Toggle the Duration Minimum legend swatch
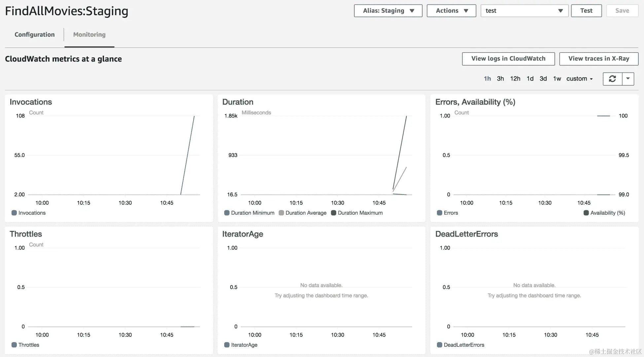Image resolution: width=644 pixels, height=357 pixels. tap(227, 213)
